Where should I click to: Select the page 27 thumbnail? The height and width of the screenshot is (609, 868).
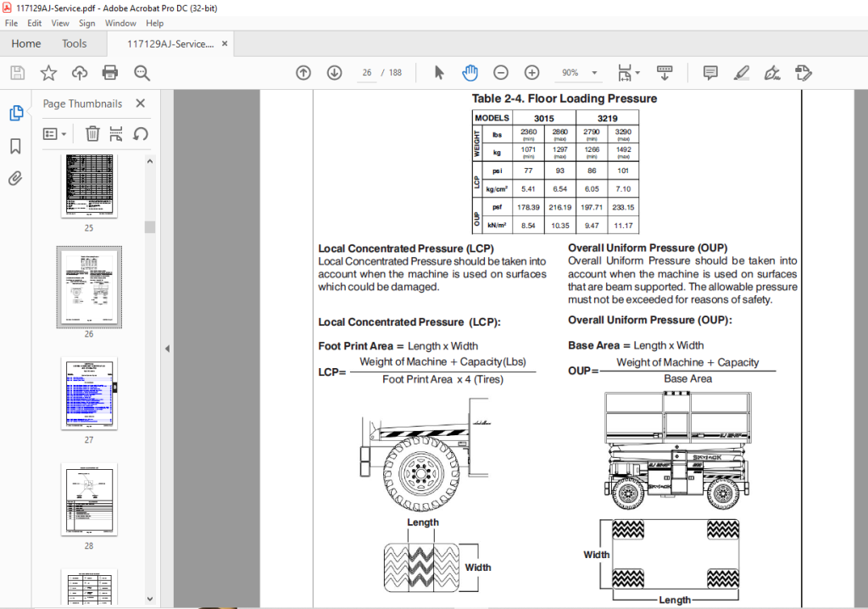pyautogui.click(x=89, y=394)
